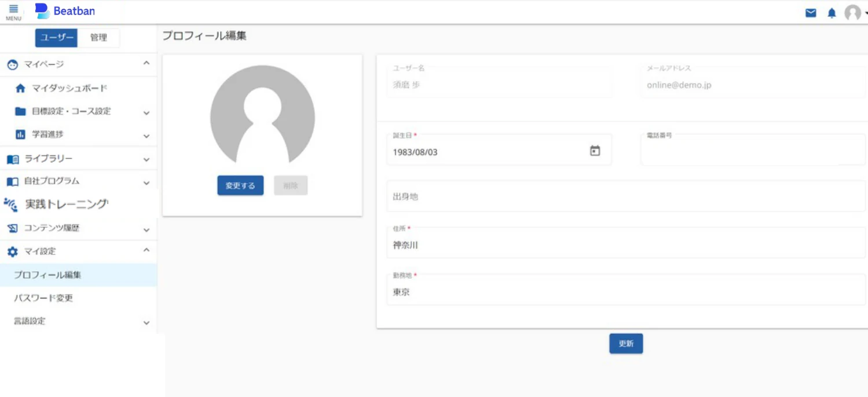Focus the 住所 field containing 神奈川
The image size is (868, 397).
pos(626,243)
